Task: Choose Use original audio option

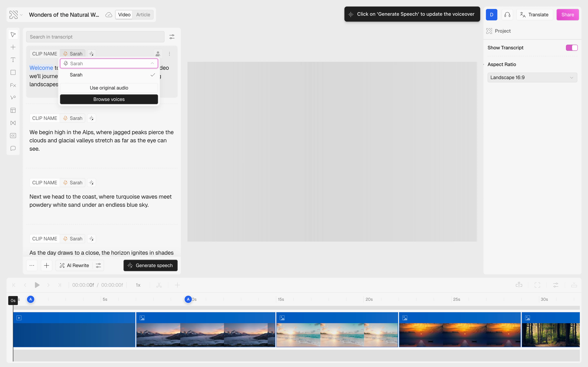Action: (x=109, y=88)
